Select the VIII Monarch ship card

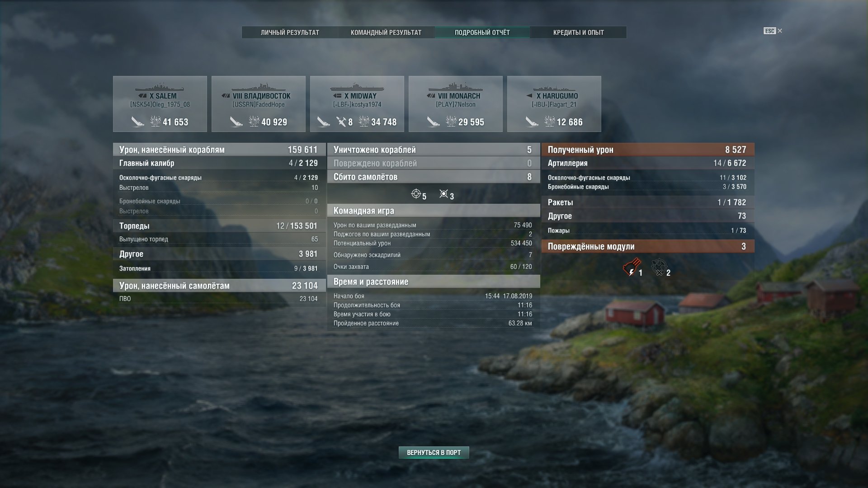[x=456, y=104]
